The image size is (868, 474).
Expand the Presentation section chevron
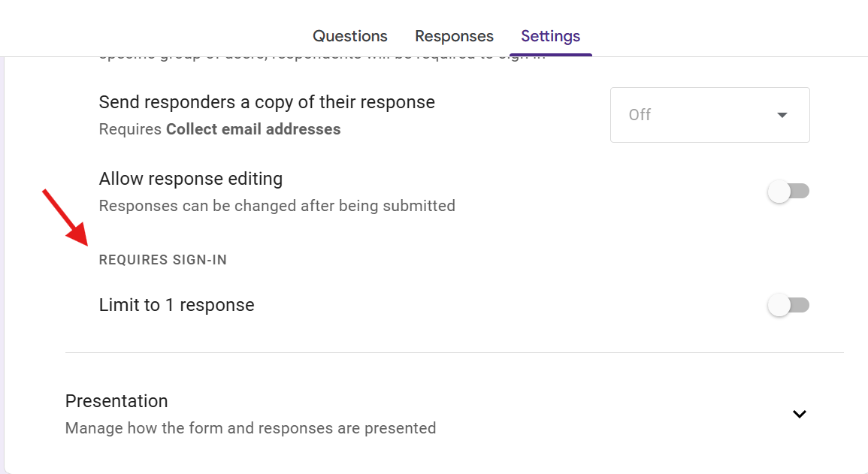pos(800,414)
